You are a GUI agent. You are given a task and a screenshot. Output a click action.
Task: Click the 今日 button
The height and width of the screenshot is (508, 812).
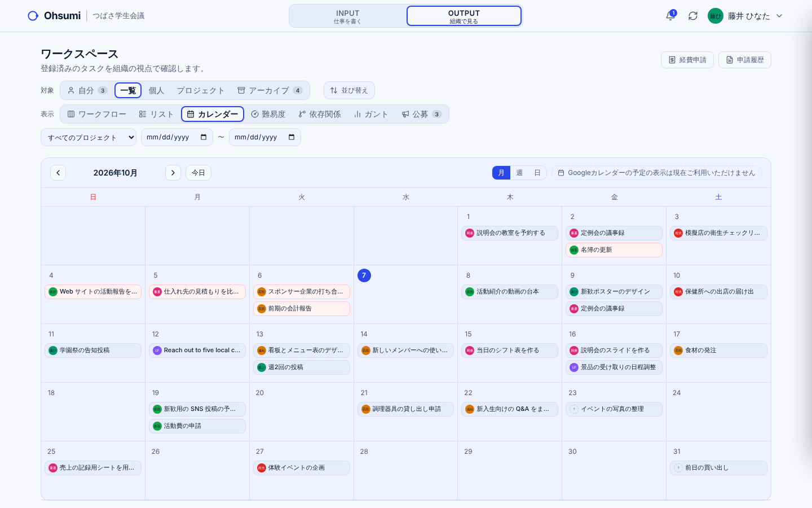point(198,173)
